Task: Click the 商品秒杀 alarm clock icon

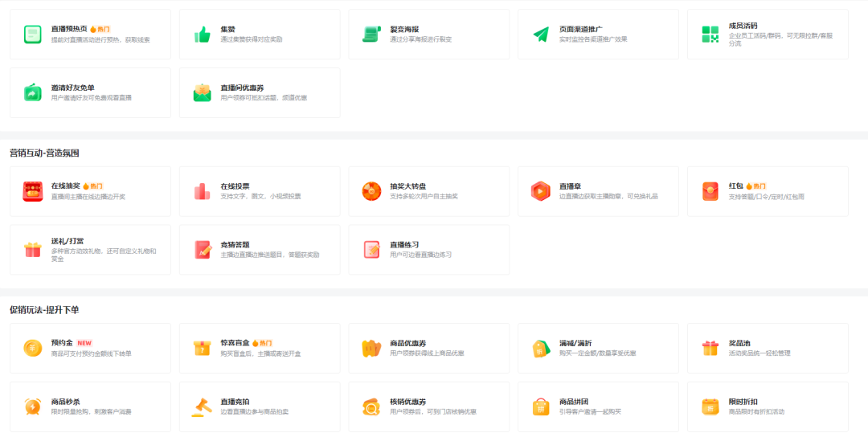Action: pyautogui.click(x=32, y=406)
